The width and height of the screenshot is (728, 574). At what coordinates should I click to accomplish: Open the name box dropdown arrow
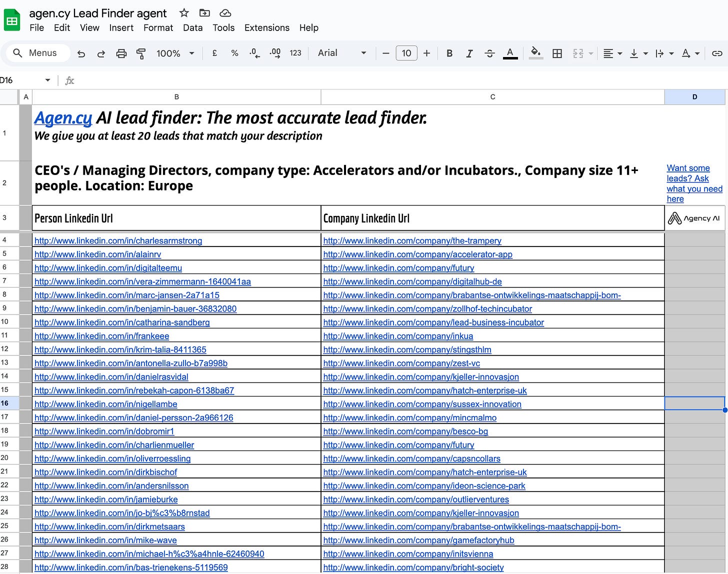click(47, 80)
